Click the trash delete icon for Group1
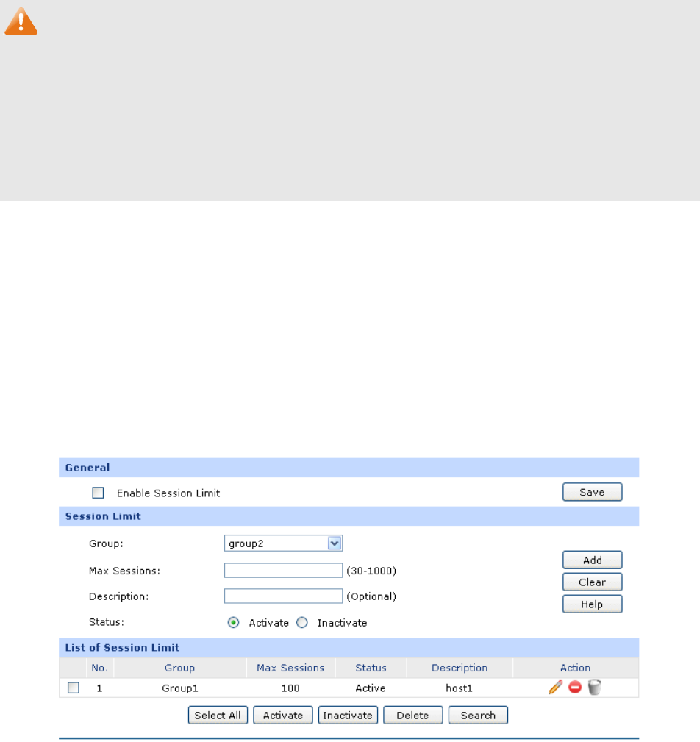 (594, 687)
